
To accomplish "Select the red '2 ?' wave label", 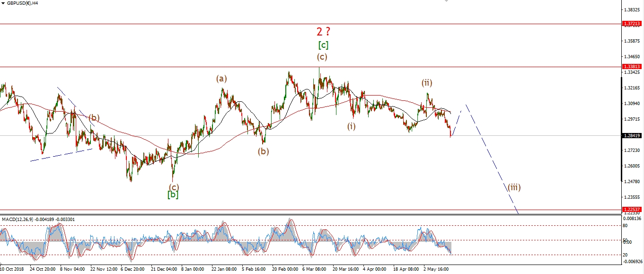I will coord(324,32).
